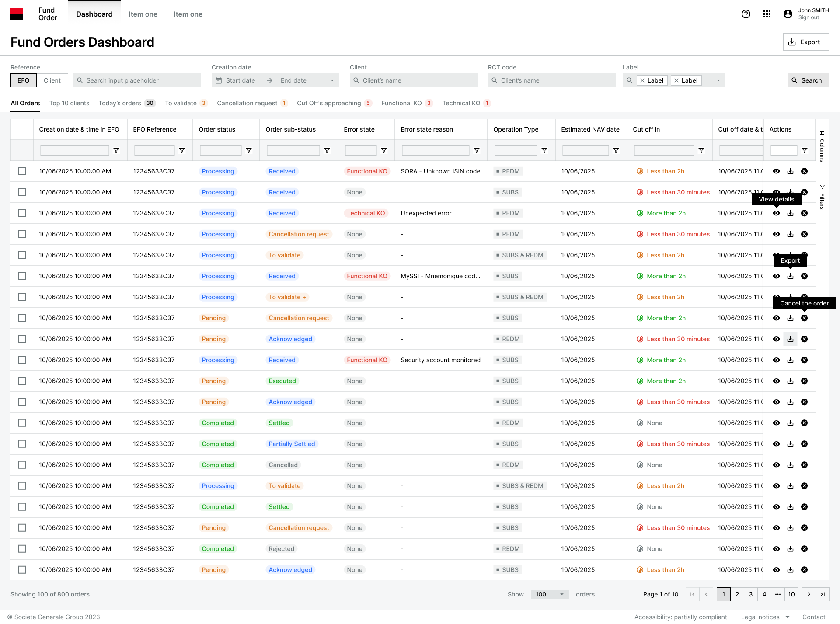Click filter icon for Order sub-status column

click(x=327, y=150)
